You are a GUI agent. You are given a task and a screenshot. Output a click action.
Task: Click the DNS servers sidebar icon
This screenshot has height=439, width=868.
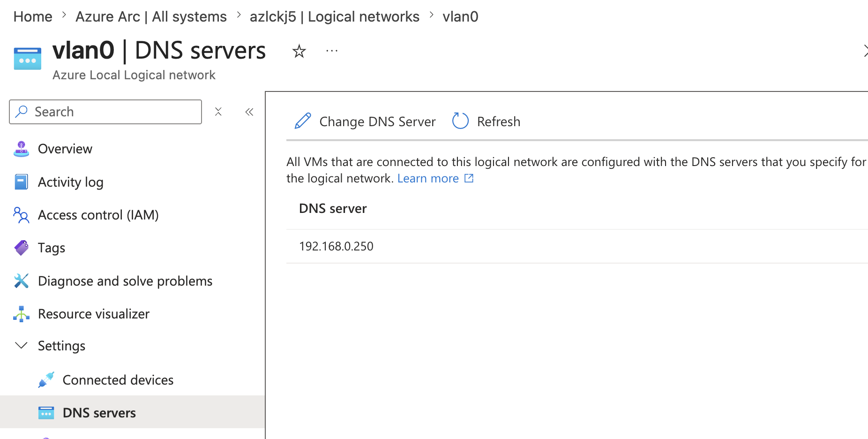[x=46, y=413]
